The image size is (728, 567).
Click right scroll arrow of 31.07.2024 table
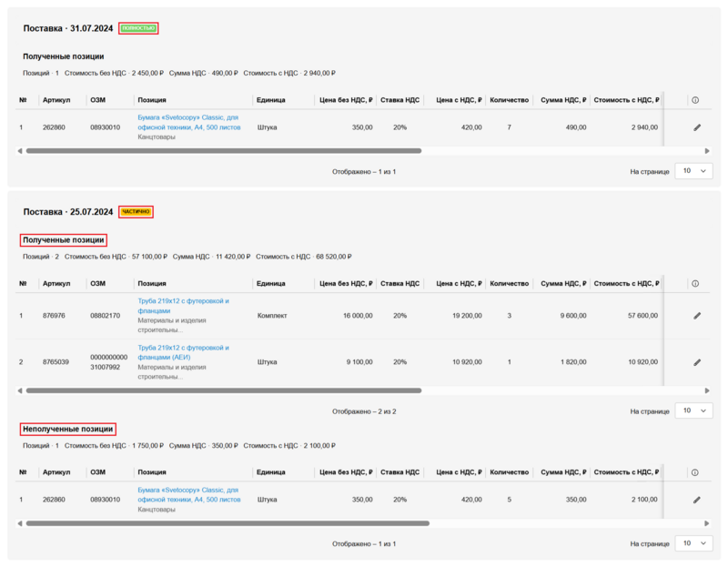pos(707,150)
